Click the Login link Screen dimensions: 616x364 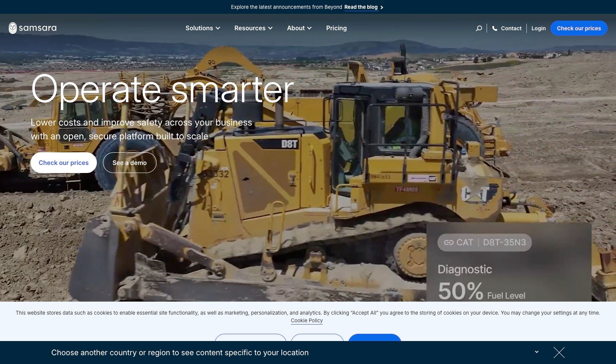(x=538, y=28)
